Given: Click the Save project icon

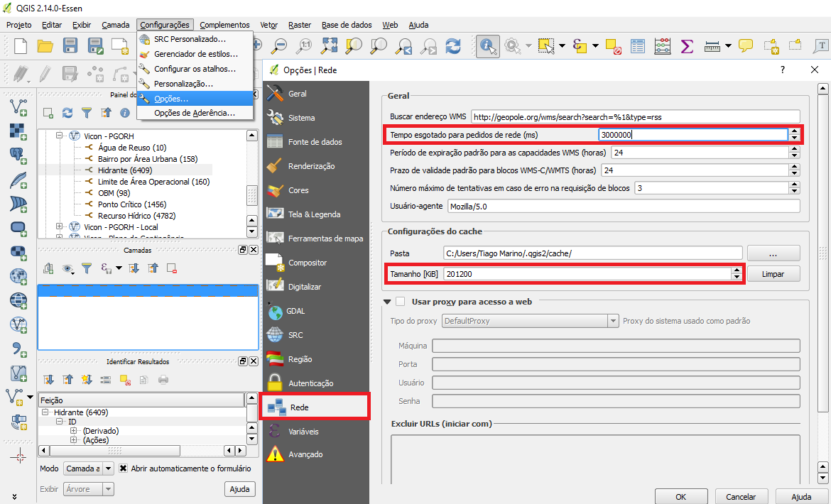Looking at the screenshot, I should pyautogui.click(x=70, y=46).
